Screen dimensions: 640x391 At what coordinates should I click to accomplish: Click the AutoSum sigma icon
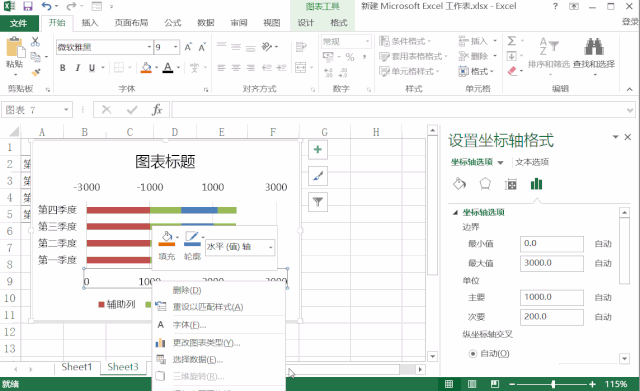[x=511, y=41]
